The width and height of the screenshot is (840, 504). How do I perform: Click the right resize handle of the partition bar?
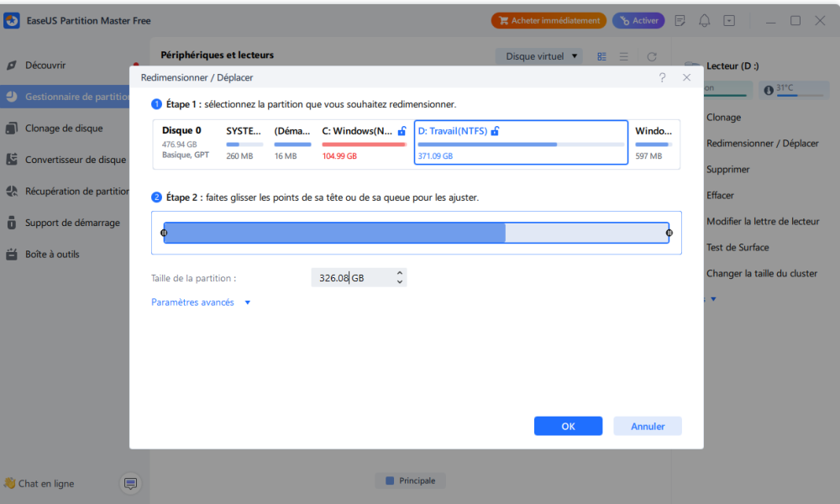(x=669, y=233)
